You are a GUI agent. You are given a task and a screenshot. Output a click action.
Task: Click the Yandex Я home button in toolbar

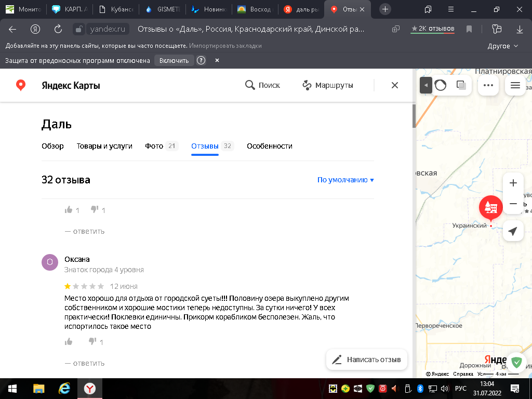[35, 30]
